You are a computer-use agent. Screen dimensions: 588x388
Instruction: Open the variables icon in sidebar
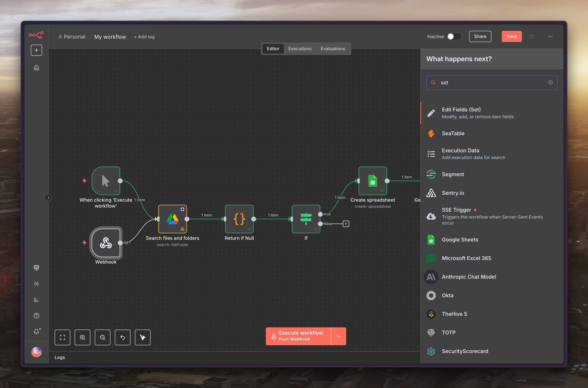click(36, 284)
